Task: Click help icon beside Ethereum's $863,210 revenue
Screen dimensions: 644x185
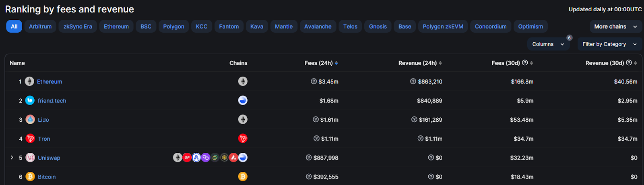Action: [x=413, y=81]
